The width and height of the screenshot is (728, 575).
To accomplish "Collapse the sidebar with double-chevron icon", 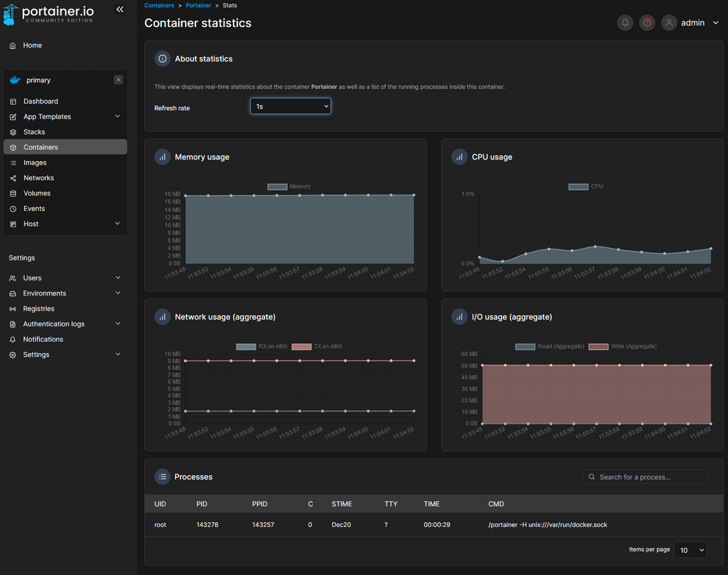I will (120, 10).
